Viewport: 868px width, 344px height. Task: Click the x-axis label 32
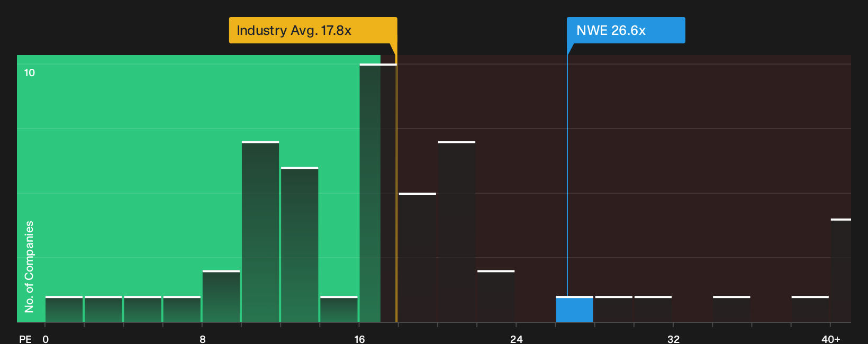tap(673, 339)
